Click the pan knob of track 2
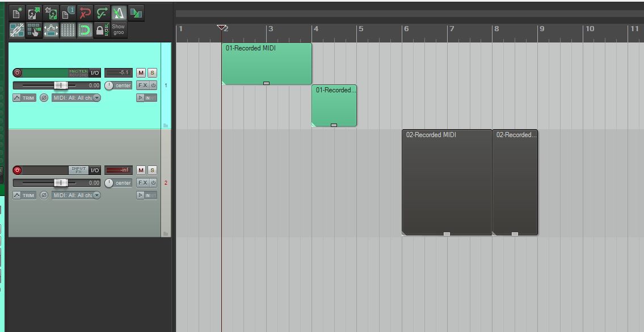The width and height of the screenshot is (644, 332). pyautogui.click(x=109, y=183)
